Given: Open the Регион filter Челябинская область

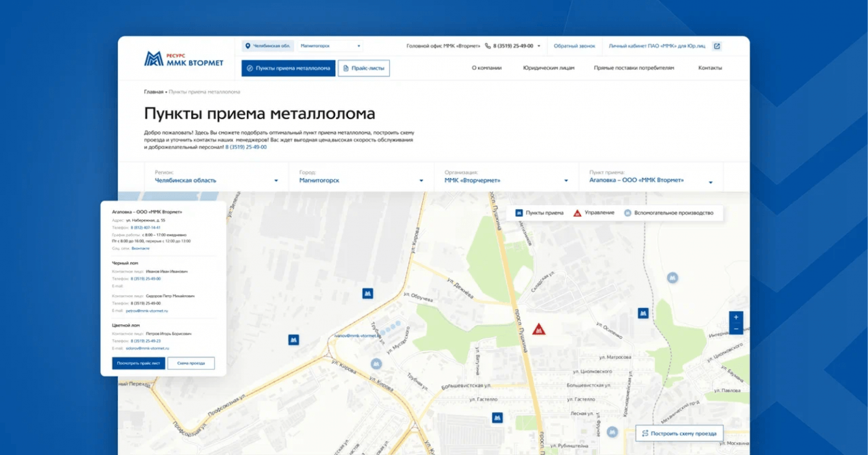Looking at the screenshot, I should pyautogui.click(x=216, y=177).
